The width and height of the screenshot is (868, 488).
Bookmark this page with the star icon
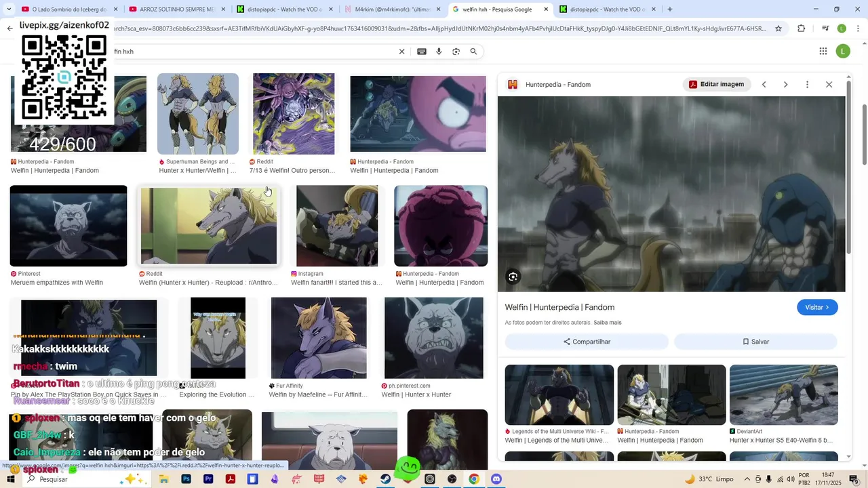[778, 28]
